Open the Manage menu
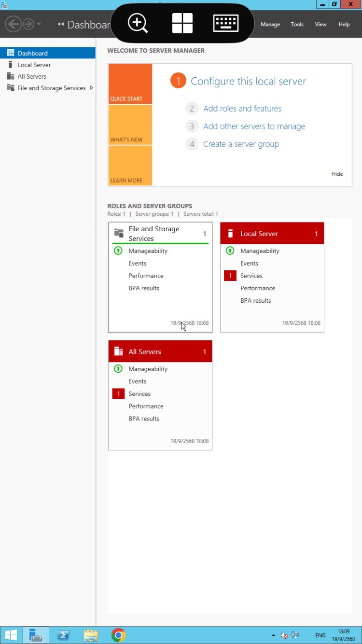Image resolution: width=362 pixels, height=644 pixels. (270, 24)
